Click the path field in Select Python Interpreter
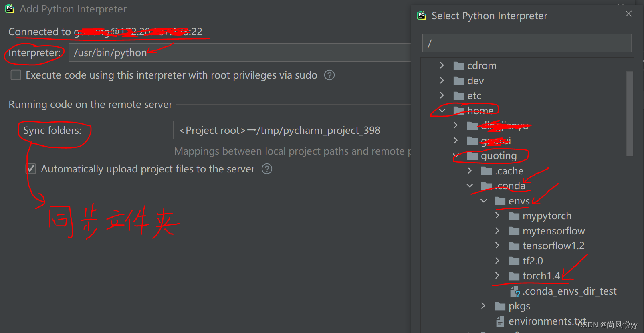 [x=527, y=43]
